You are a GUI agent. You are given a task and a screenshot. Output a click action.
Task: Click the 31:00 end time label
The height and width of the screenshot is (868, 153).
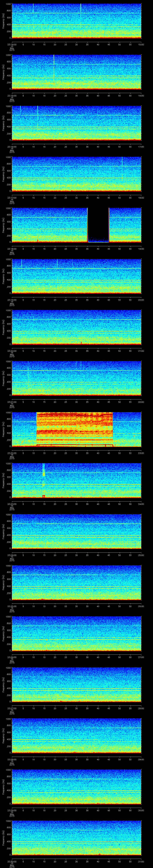pyautogui.click(x=141, y=861)
